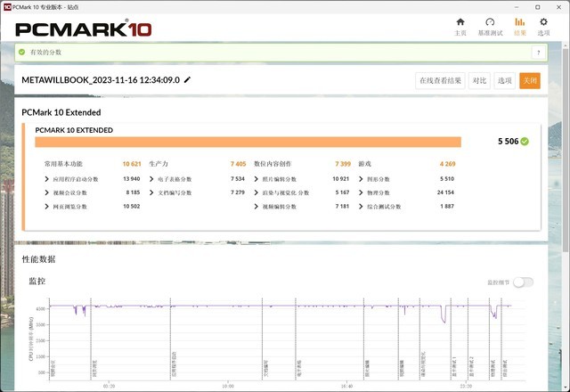The height and width of the screenshot is (392, 570).
Task: Click the 对比 compare button
Action: (x=479, y=81)
